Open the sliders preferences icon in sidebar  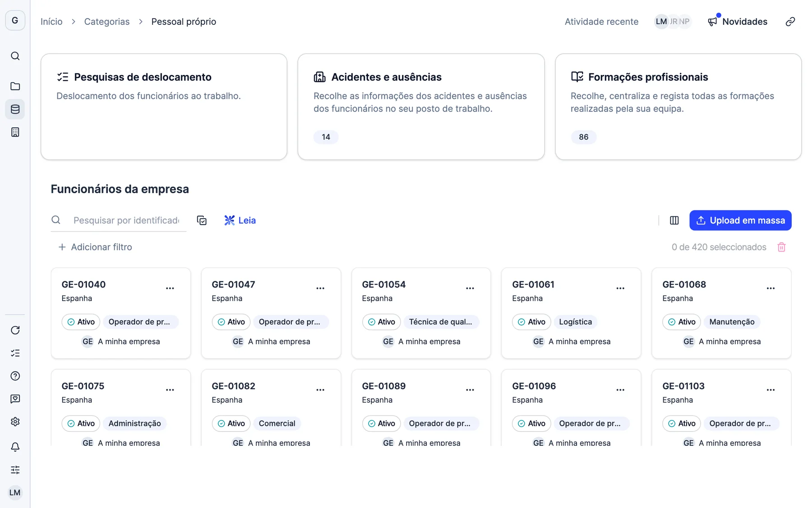[x=15, y=470]
